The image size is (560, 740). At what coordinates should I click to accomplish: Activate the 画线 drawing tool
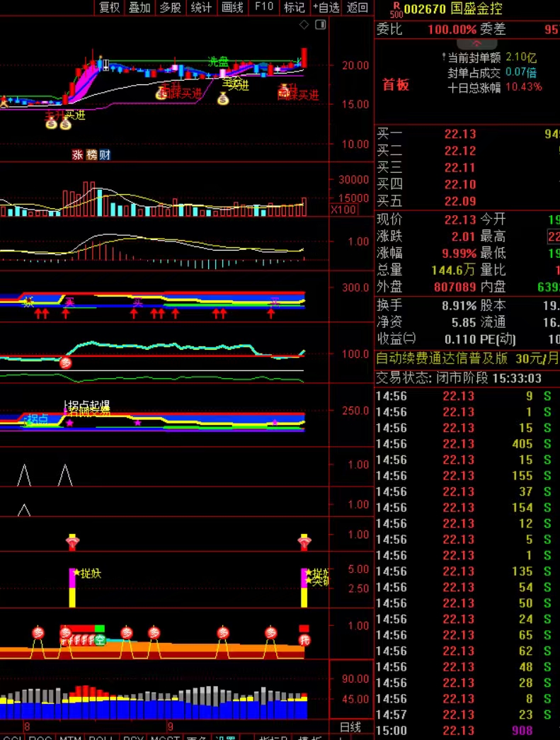[x=233, y=8]
